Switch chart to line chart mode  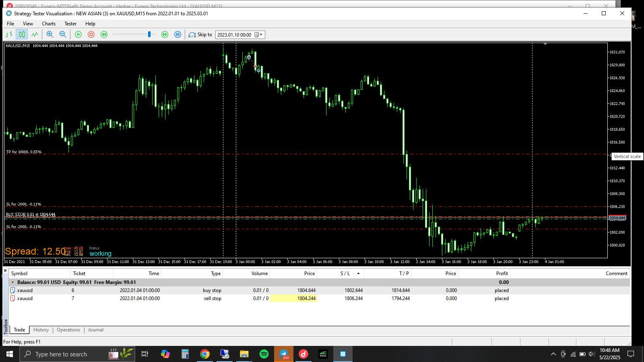[35, 35]
